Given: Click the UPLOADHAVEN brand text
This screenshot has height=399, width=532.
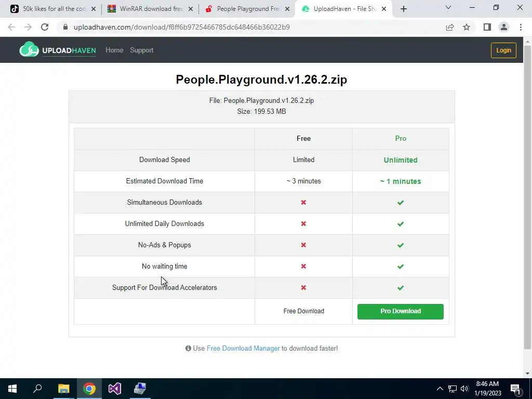Looking at the screenshot, I should tap(69, 50).
